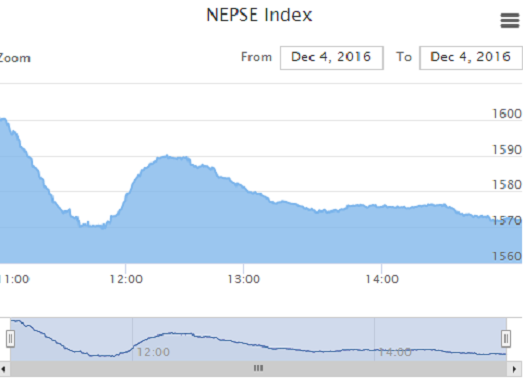Click the From label
The height and width of the screenshot is (378, 523).
pos(256,57)
